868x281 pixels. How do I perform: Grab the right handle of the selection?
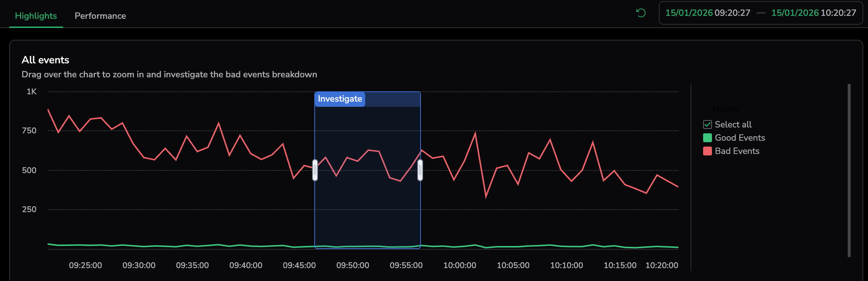[x=420, y=170]
